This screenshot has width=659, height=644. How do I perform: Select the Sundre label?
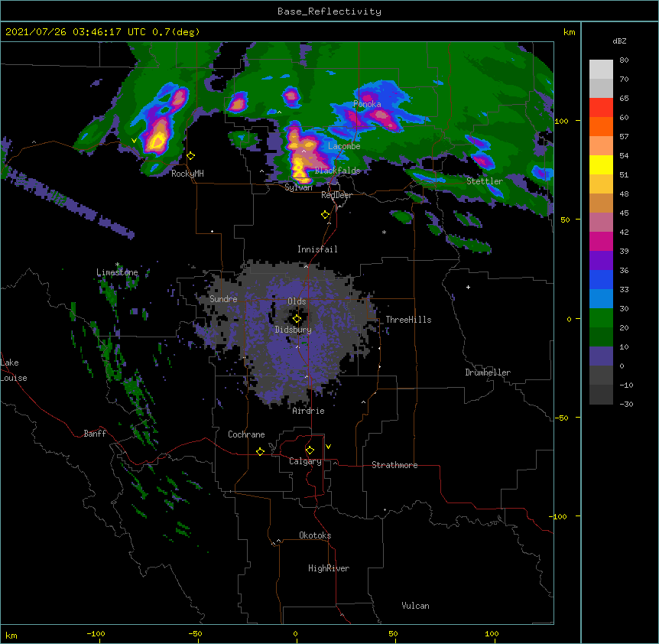coord(223,299)
